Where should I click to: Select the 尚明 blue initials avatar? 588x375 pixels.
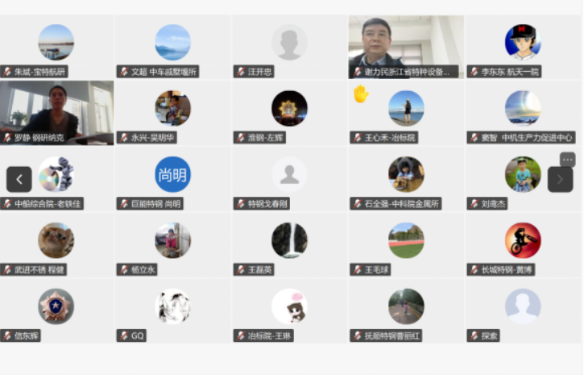coord(172,174)
